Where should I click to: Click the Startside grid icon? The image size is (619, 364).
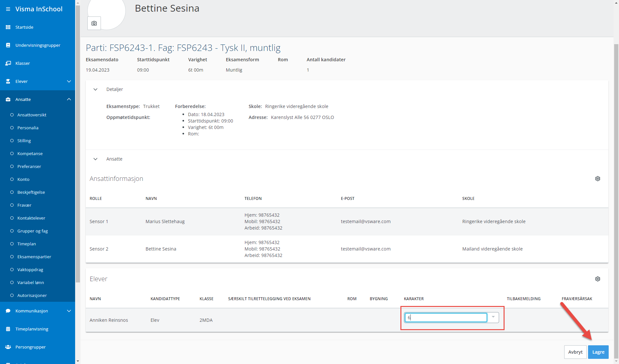(8, 27)
